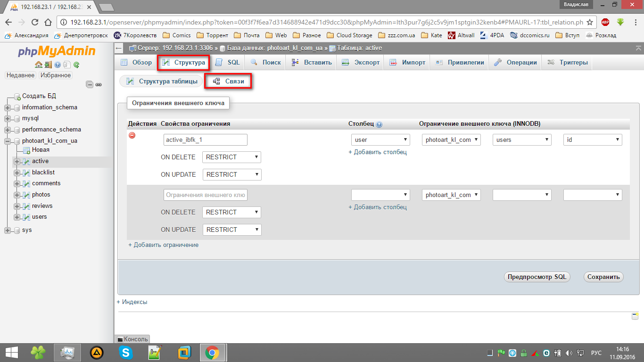The height and width of the screenshot is (362, 644).
Task: Reload navigation panel with green refresh icon
Action: pos(76,65)
